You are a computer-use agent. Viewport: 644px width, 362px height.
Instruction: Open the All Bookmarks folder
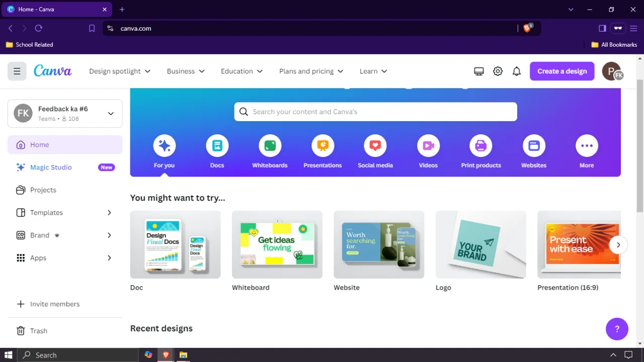pyautogui.click(x=614, y=45)
